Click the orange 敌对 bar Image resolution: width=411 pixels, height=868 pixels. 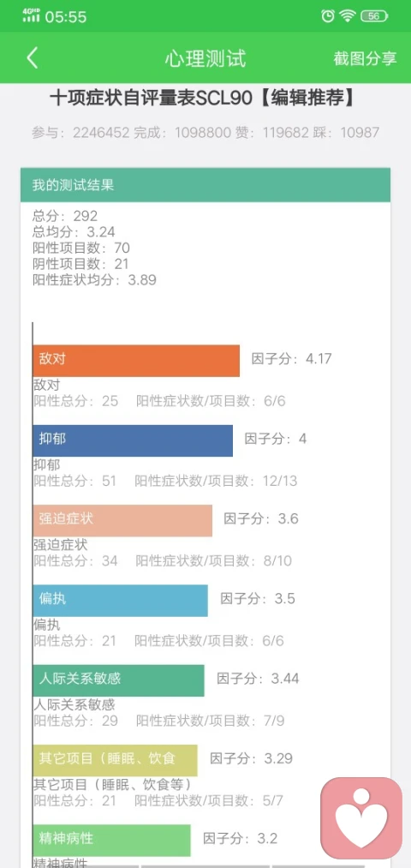136,361
